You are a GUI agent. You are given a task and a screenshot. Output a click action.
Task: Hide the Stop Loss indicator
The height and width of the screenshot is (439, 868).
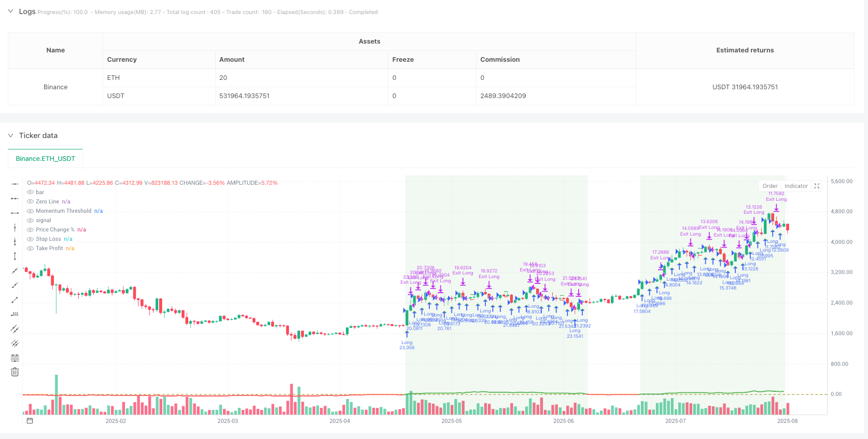pyautogui.click(x=30, y=239)
